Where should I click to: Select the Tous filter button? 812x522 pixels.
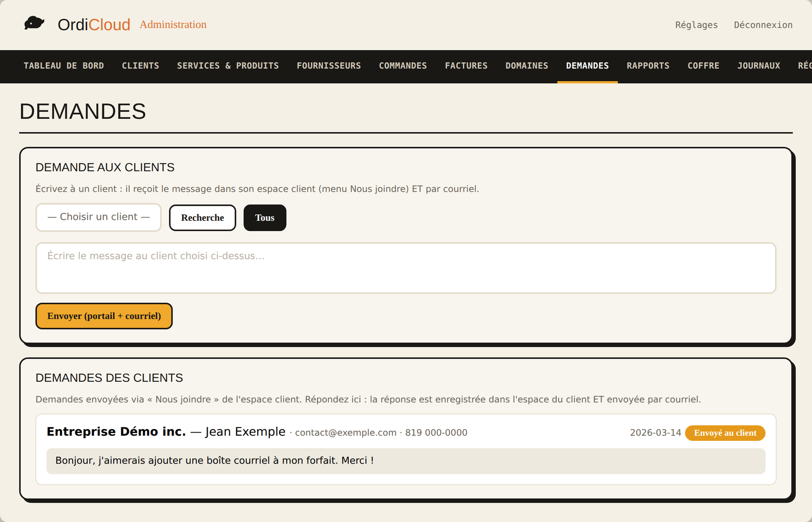(x=265, y=218)
